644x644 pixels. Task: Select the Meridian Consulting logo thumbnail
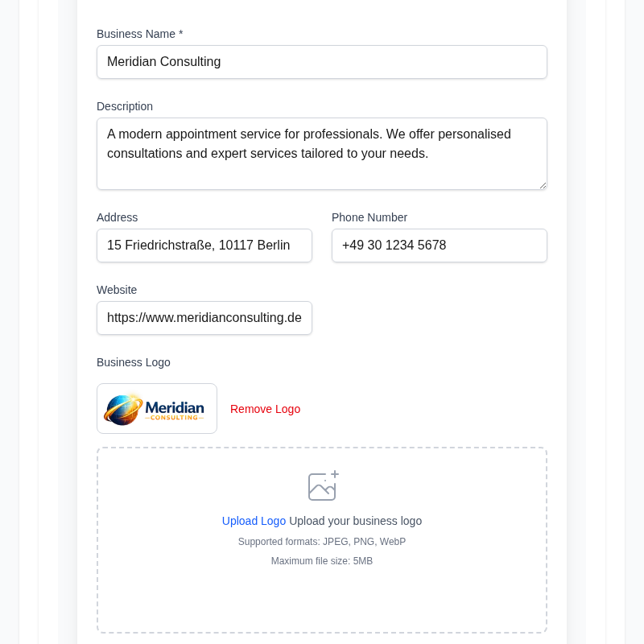(156, 408)
